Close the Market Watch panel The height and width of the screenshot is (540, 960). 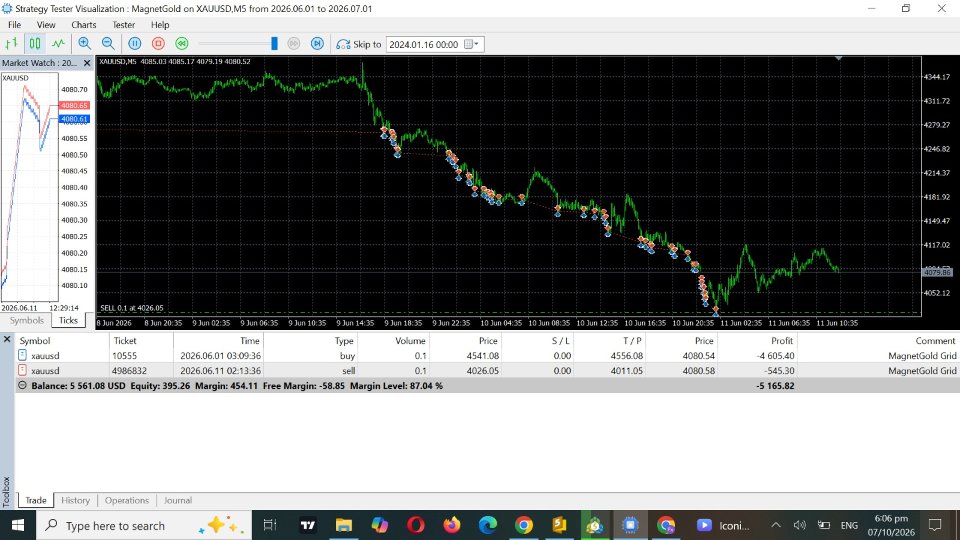(x=87, y=63)
